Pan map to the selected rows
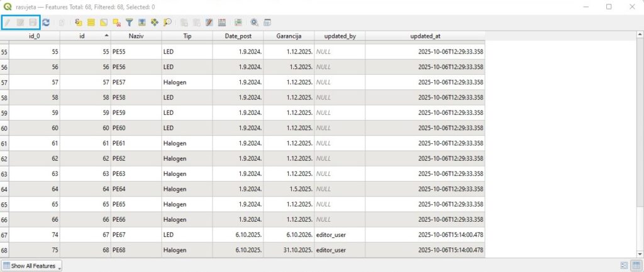 click(x=155, y=23)
